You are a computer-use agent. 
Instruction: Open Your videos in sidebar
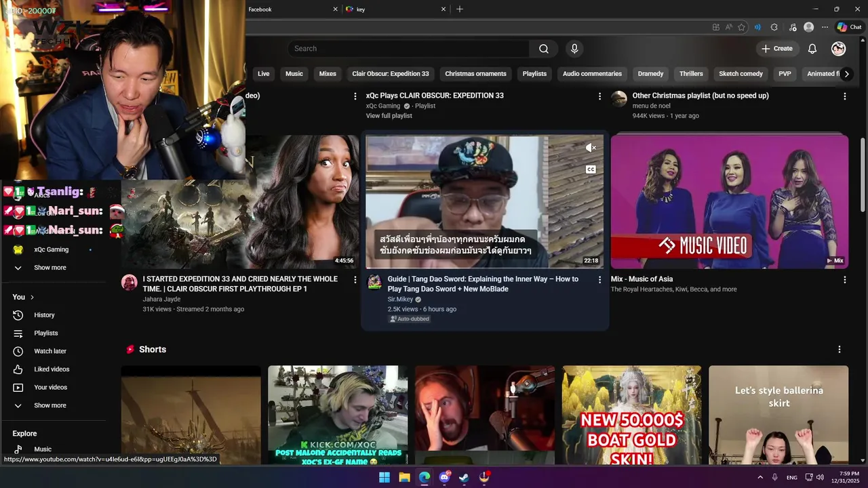(50, 388)
